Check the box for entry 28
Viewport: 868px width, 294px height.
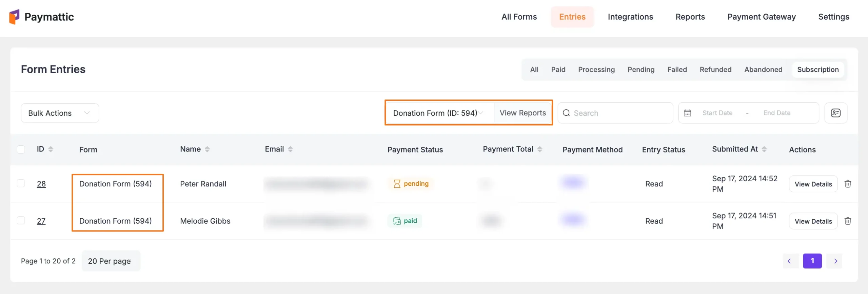pos(21,183)
